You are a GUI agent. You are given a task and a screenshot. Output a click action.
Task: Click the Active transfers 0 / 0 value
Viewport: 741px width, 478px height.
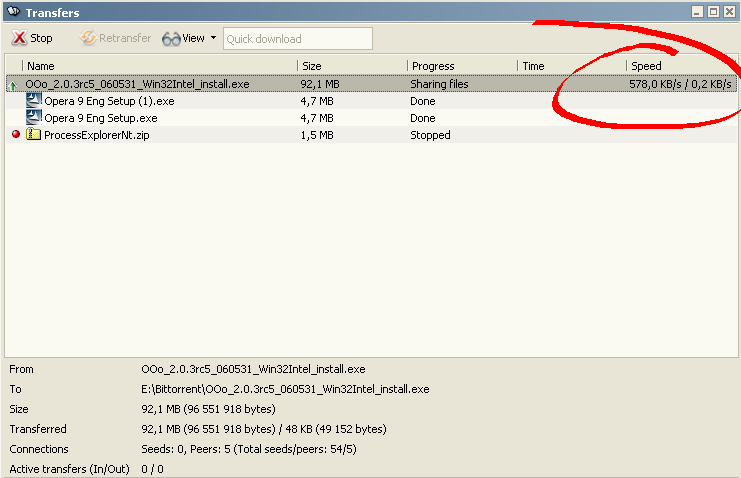point(152,469)
